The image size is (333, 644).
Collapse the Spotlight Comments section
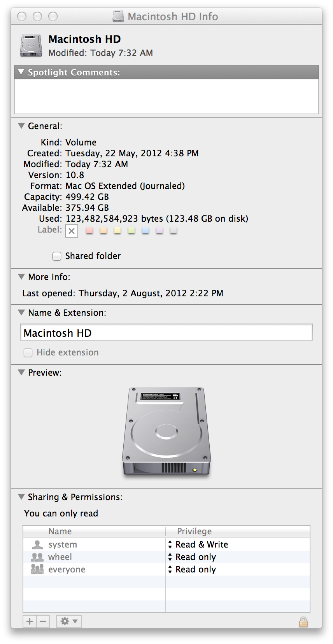point(21,72)
